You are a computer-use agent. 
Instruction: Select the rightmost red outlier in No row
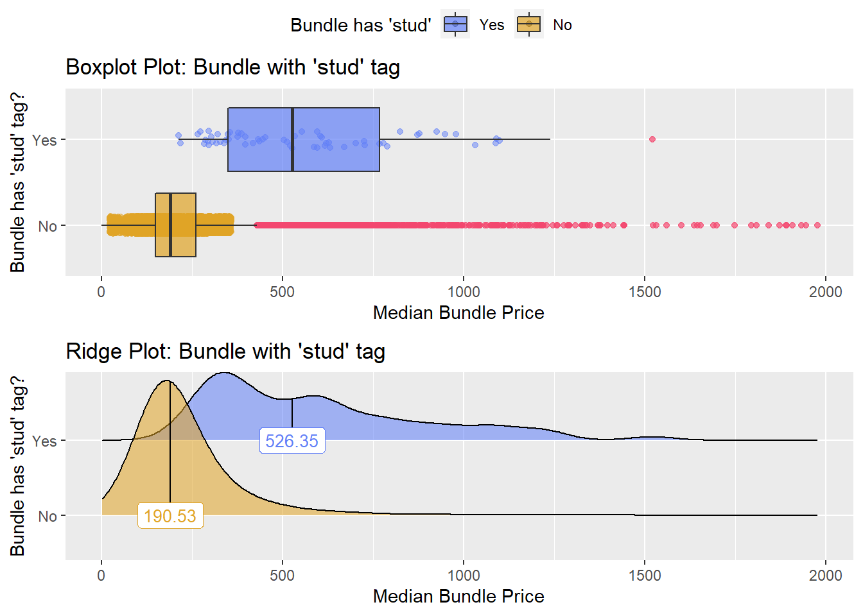pos(817,225)
